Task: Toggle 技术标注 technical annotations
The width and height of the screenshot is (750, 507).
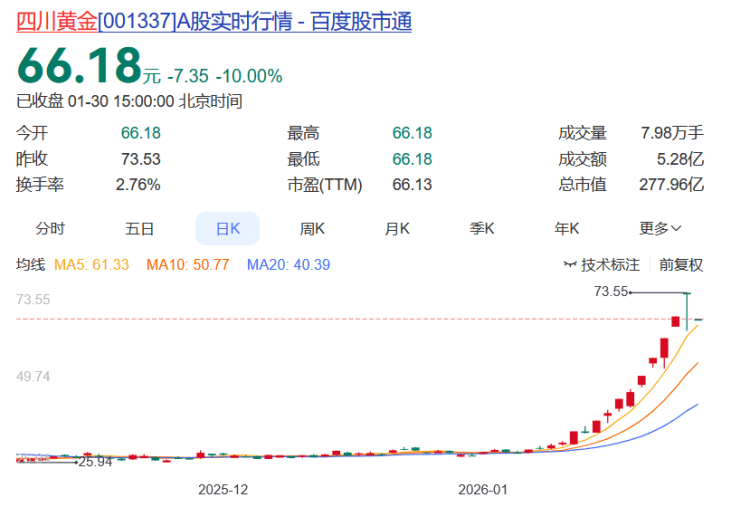Action: 610,265
